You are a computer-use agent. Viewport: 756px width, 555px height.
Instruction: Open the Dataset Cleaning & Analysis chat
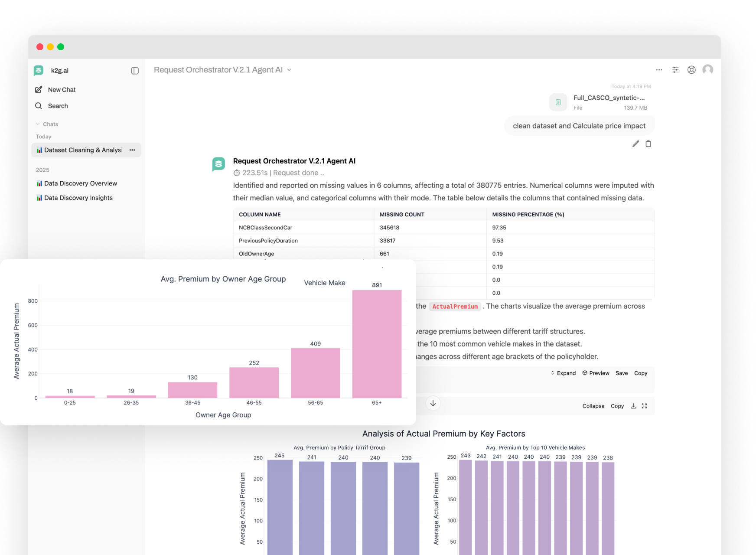(86, 150)
